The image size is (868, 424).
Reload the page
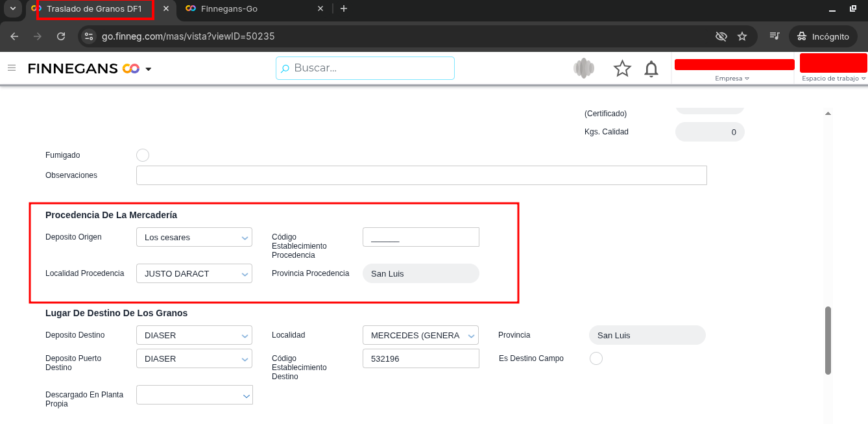point(61,36)
